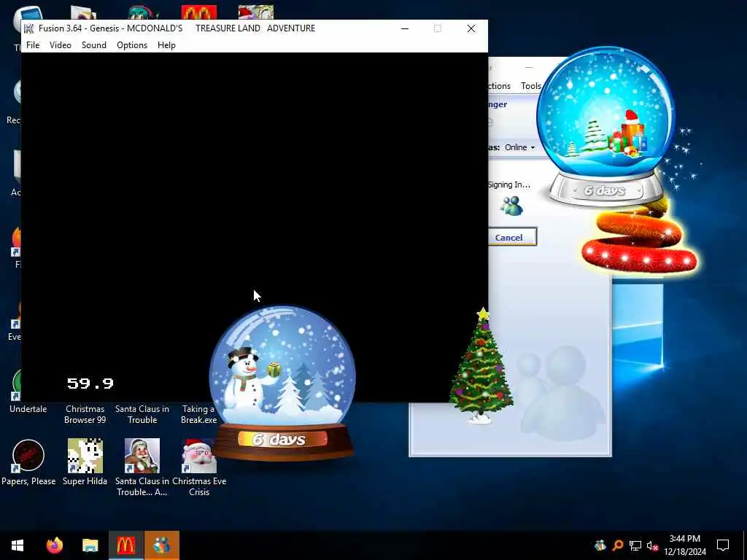Select Santa Claus in Trouble... A... icon
This screenshot has height=560, width=747.
click(142, 467)
